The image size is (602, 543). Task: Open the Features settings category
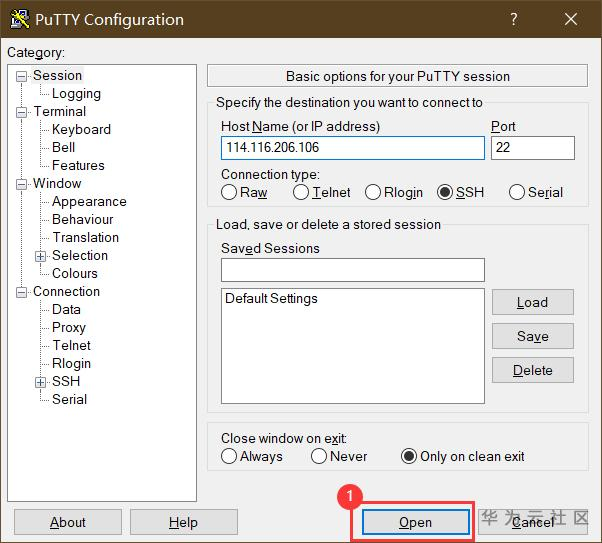pyautogui.click(x=78, y=166)
